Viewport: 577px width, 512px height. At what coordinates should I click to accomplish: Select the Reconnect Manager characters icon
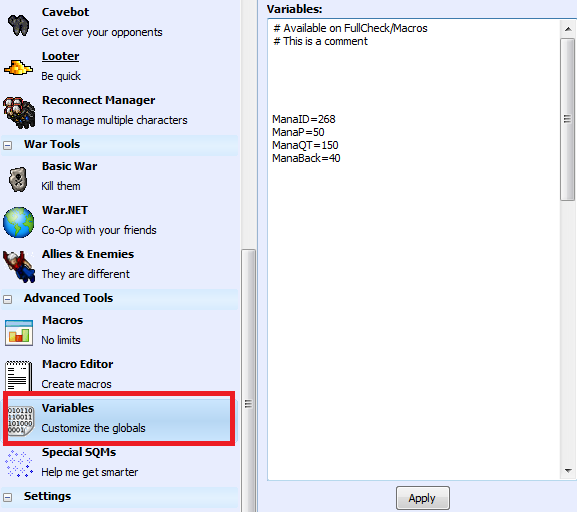19,112
